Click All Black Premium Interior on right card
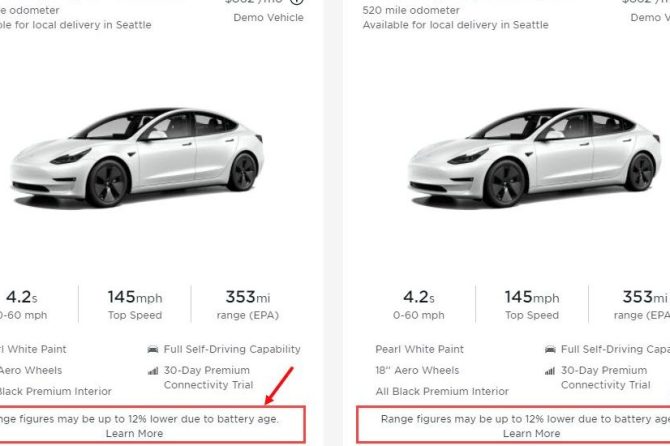Viewport: 670px width, 446px height. pos(442,392)
